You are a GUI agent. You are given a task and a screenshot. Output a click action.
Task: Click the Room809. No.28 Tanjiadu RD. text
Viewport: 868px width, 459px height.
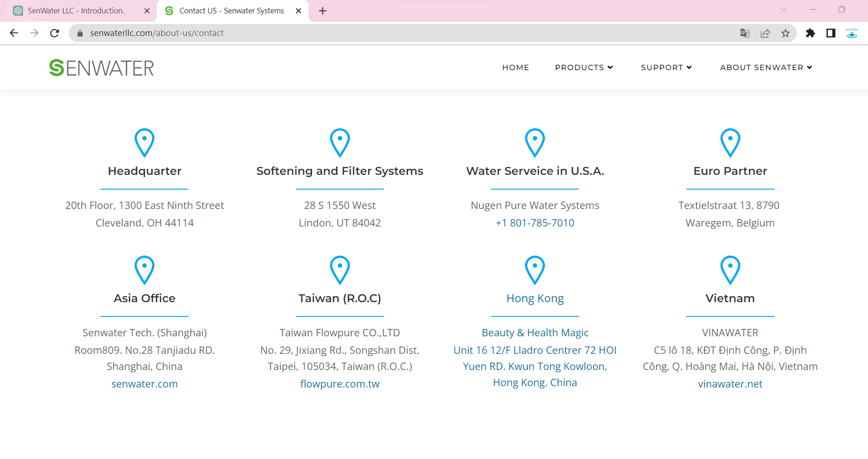[x=145, y=350]
